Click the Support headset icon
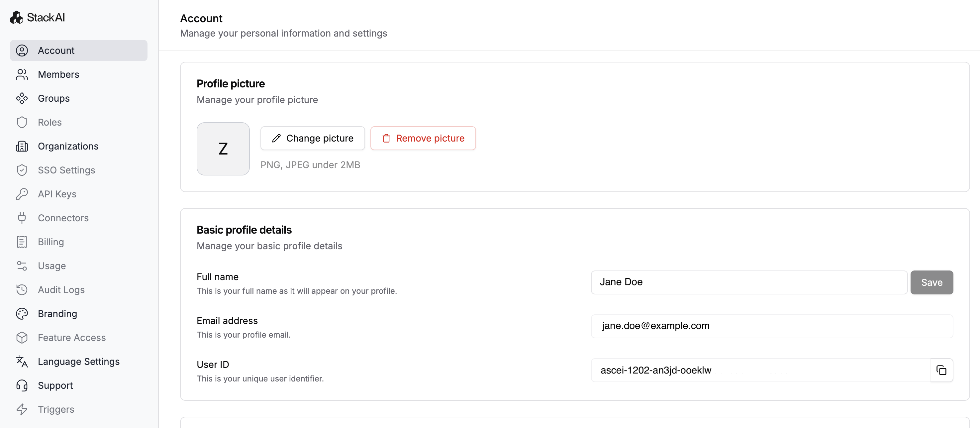 22,385
